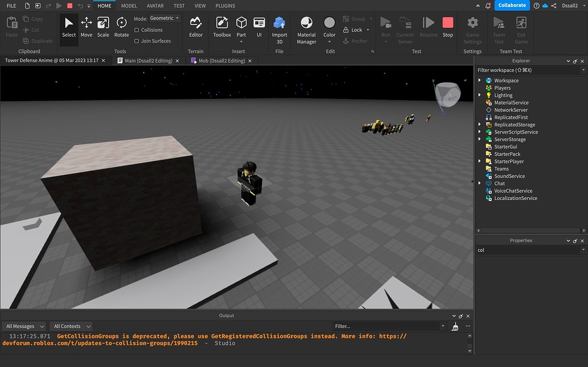Viewport: 588px width, 367px height.
Task: Switch to the PLUGINS ribbon tab
Action: (x=225, y=6)
